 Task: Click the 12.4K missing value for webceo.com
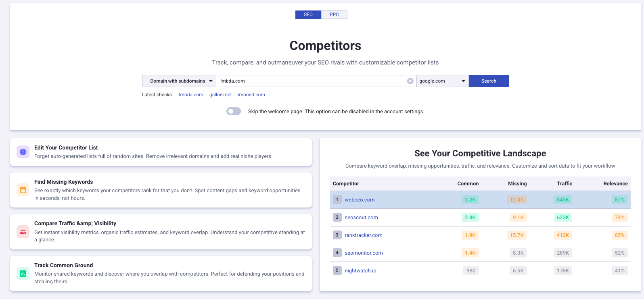(517, 199)
